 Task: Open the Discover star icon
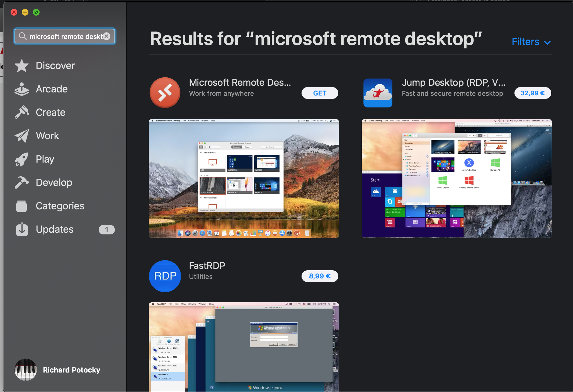coord(21,66)
